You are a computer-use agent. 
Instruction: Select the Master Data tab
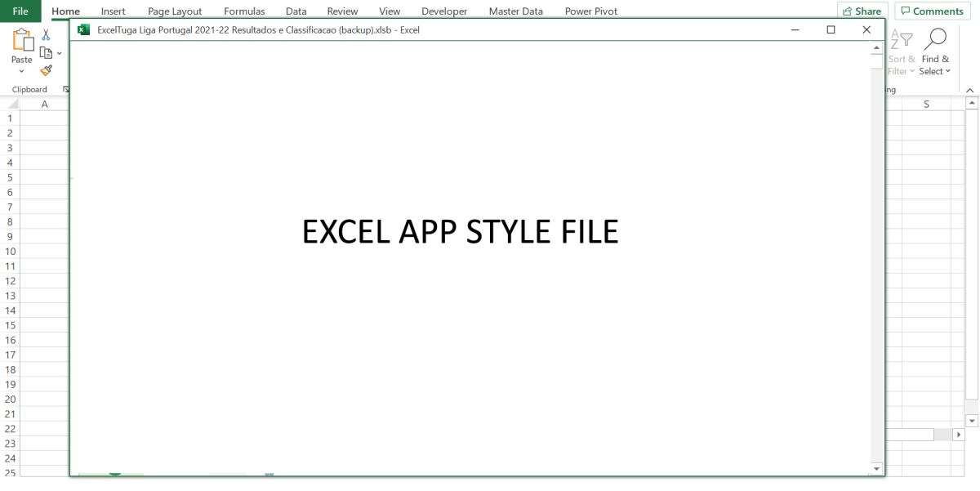click(x=516, y=11)
